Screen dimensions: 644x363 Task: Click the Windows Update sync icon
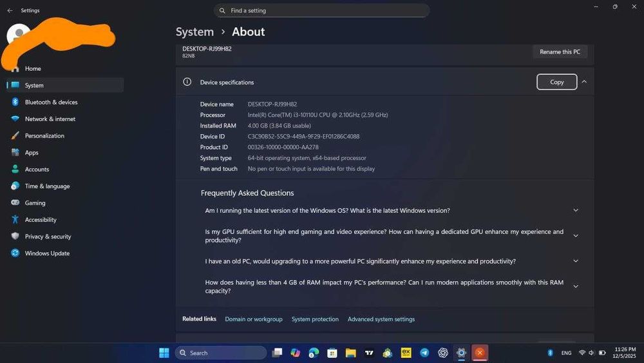[15, 253]
